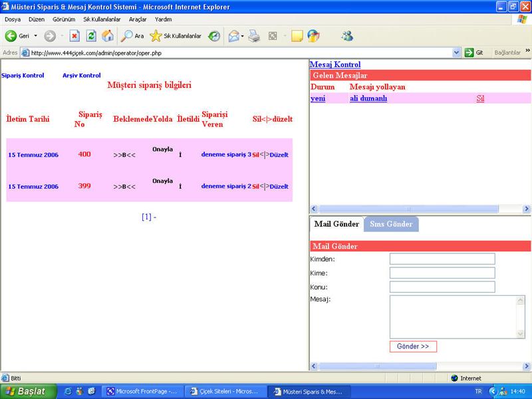Click messages panel horizontal scrollbar right arrow
The image size is (532, 399).
coord(527,209)
